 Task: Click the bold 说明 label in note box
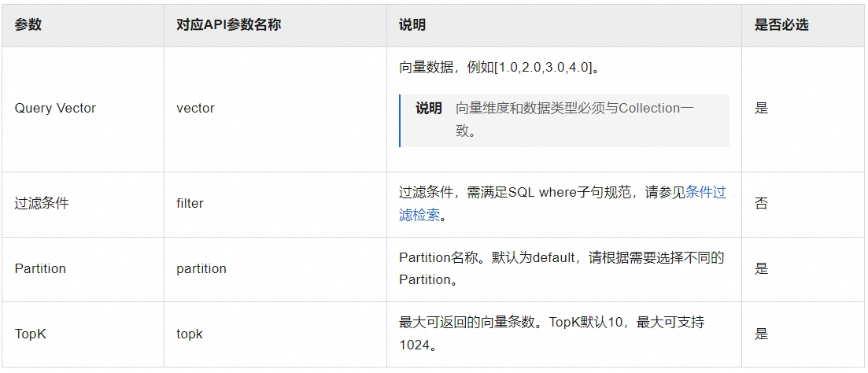pyautogui.click(x=429, y=109)
